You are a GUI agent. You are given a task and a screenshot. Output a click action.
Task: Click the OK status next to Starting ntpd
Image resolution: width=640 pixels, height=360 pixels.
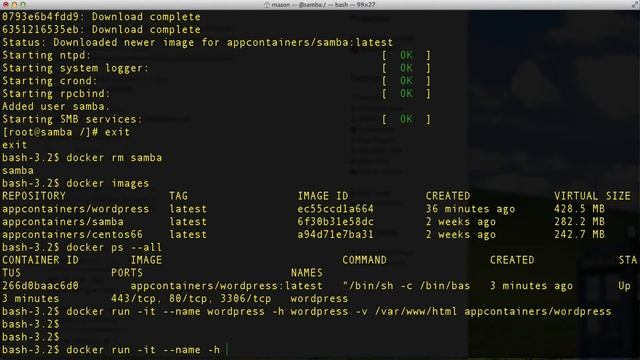click(406, 55)
